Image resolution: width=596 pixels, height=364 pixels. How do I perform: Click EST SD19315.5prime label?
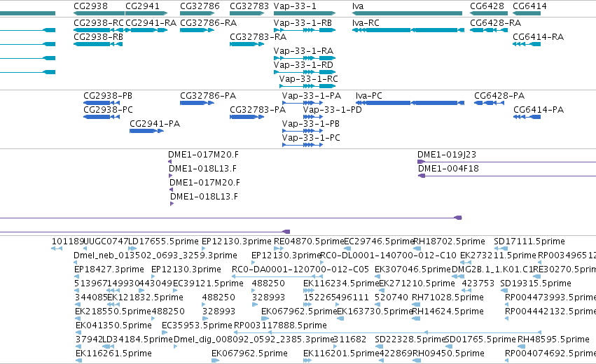(x=536, y=283)
